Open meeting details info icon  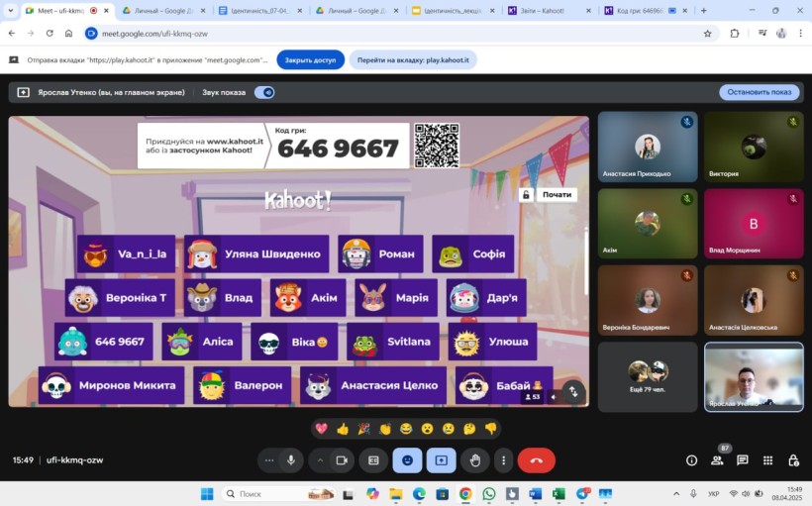tap(691, 459)
